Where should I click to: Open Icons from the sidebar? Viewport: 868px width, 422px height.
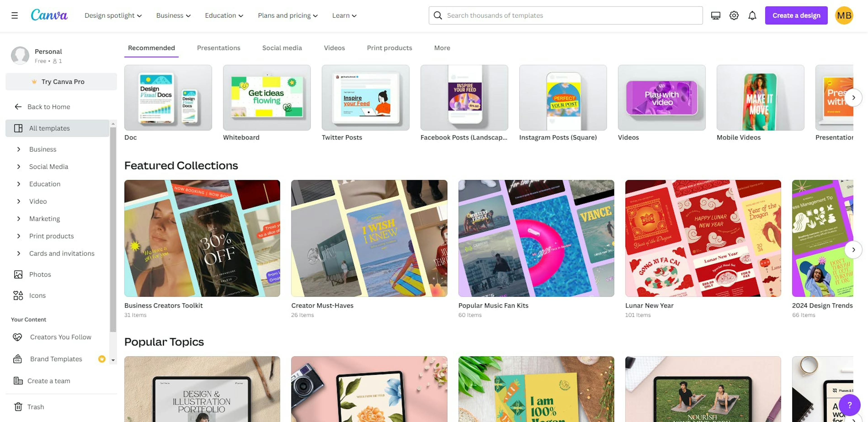[x=37, y=295]
